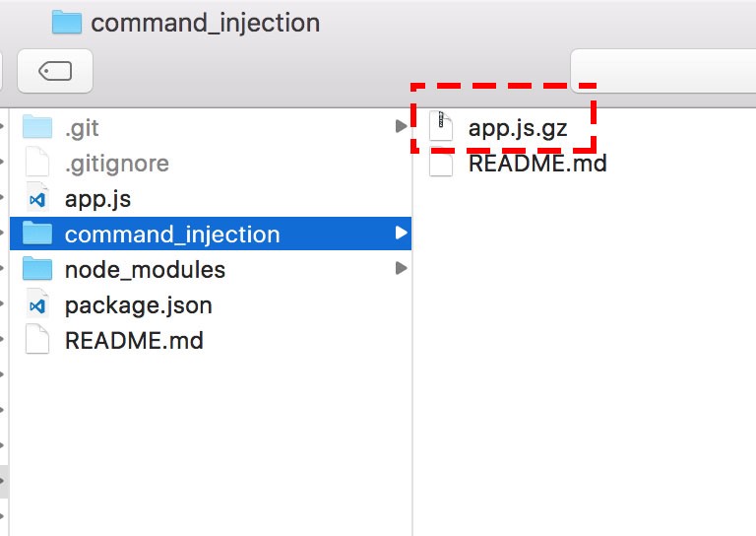Click the .git folder icon
The height and width of the screenshot is (536, 756).
click(x=37, y=127)
